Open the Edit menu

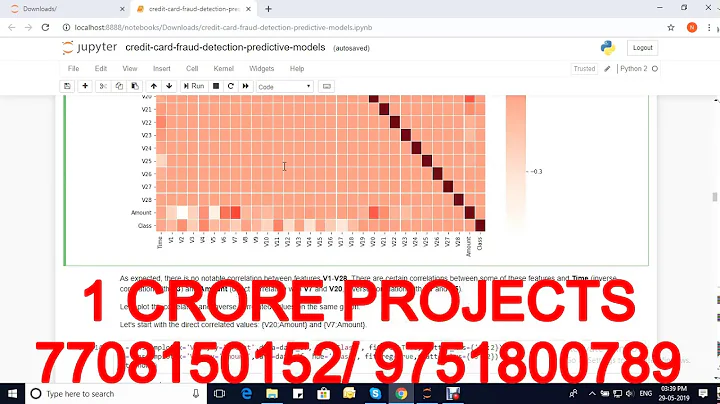tap(101, 68)
